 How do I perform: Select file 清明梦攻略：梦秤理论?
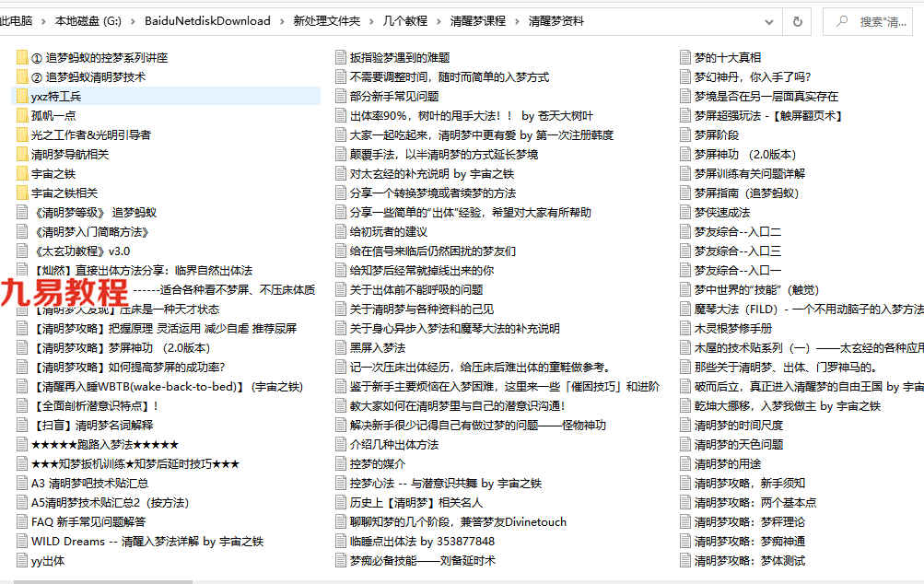tap(750, 522)
